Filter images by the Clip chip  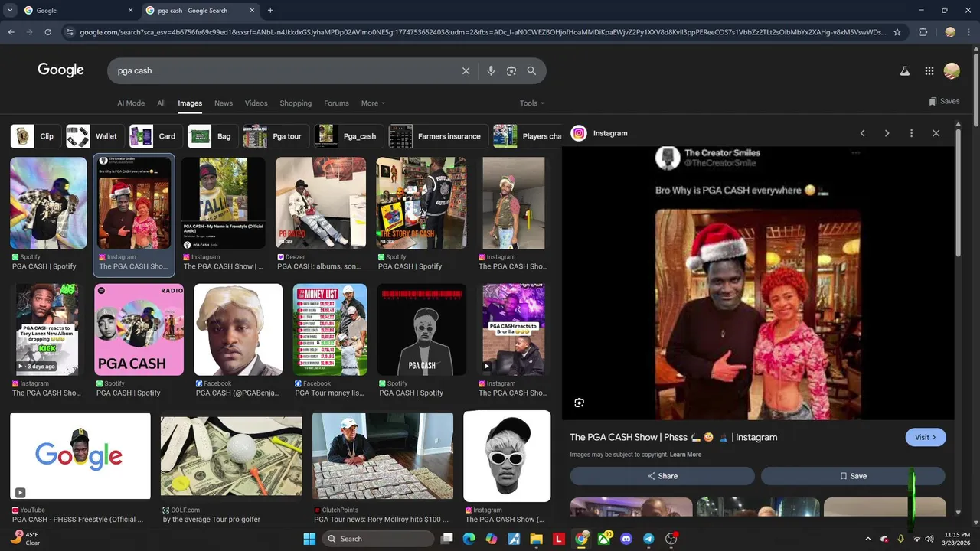point(34,136)
